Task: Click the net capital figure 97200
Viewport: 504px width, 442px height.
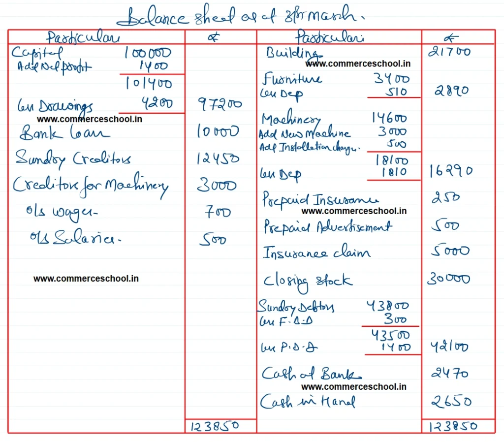Action: pos(220,105)
